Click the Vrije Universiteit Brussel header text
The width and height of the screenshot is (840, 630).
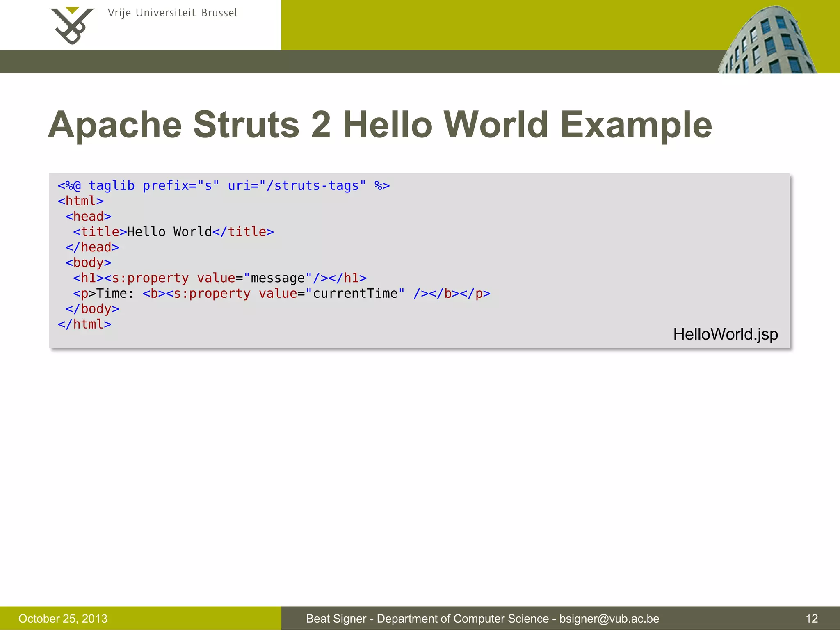tap(173, 13)
